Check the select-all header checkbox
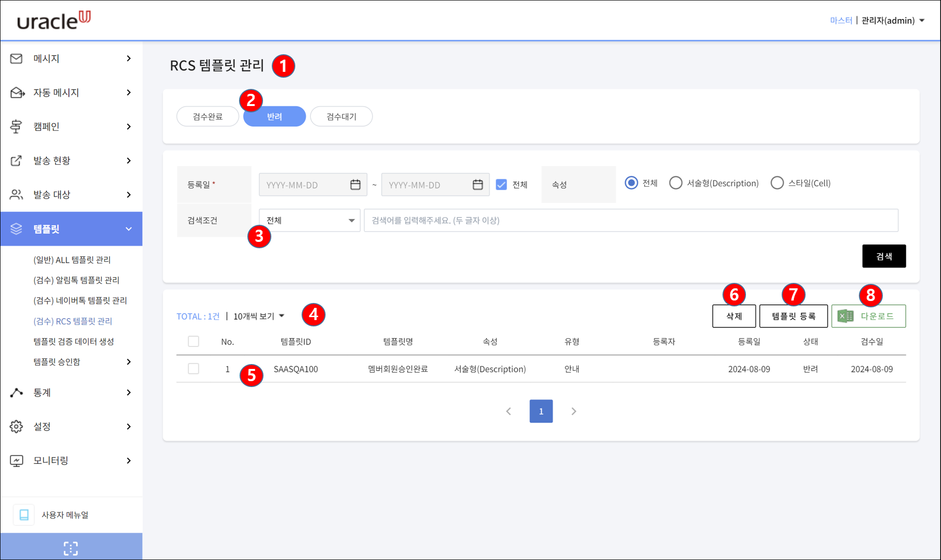Image resolution: width=941 pixels, height=560 pixels. (x=194, y=341)
